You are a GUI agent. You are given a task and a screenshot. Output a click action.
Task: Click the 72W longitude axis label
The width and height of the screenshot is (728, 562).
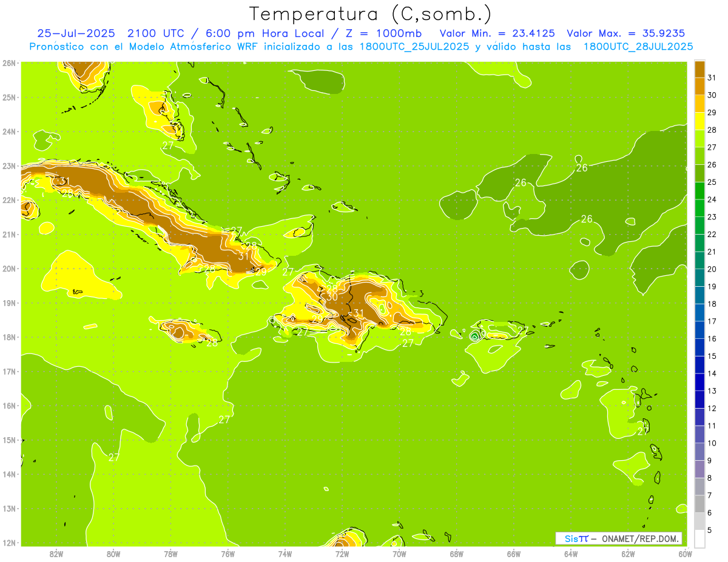pos(342,554)
